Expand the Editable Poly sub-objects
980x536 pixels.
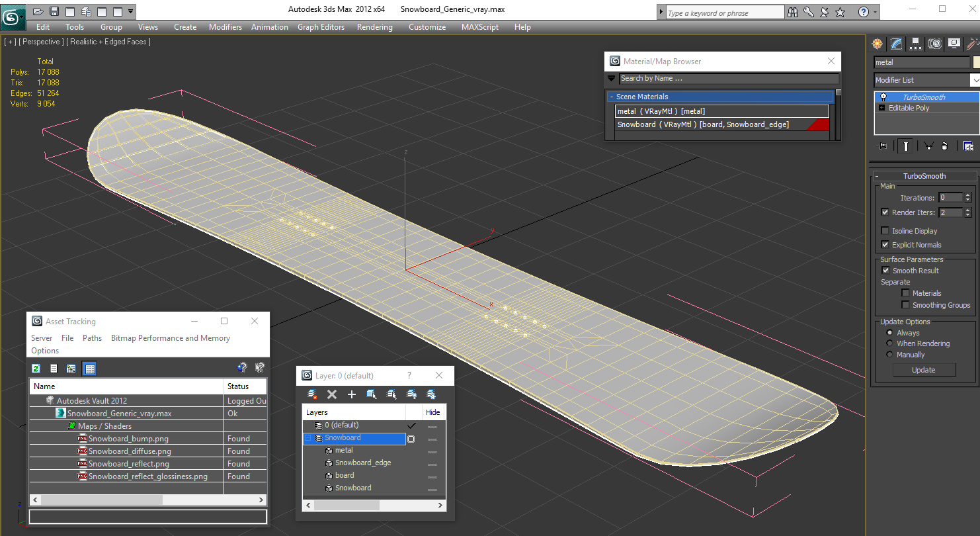[x=881, y=108]
